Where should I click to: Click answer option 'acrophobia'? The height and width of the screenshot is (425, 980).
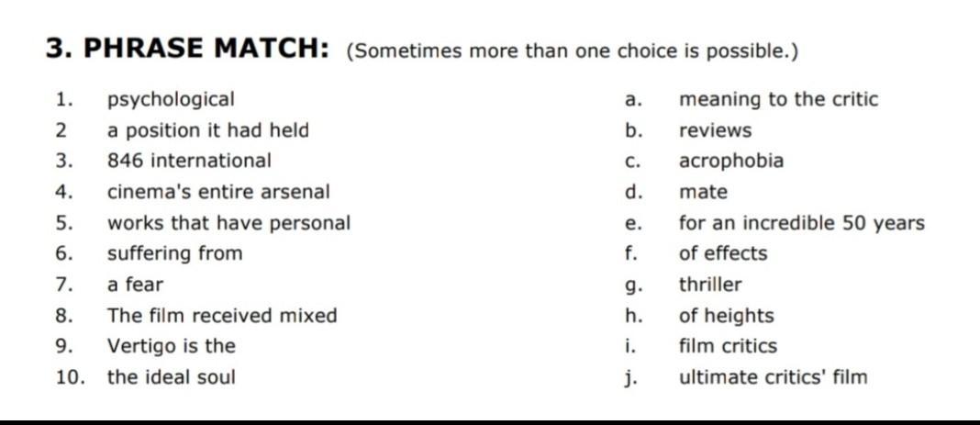coord(730,162)
